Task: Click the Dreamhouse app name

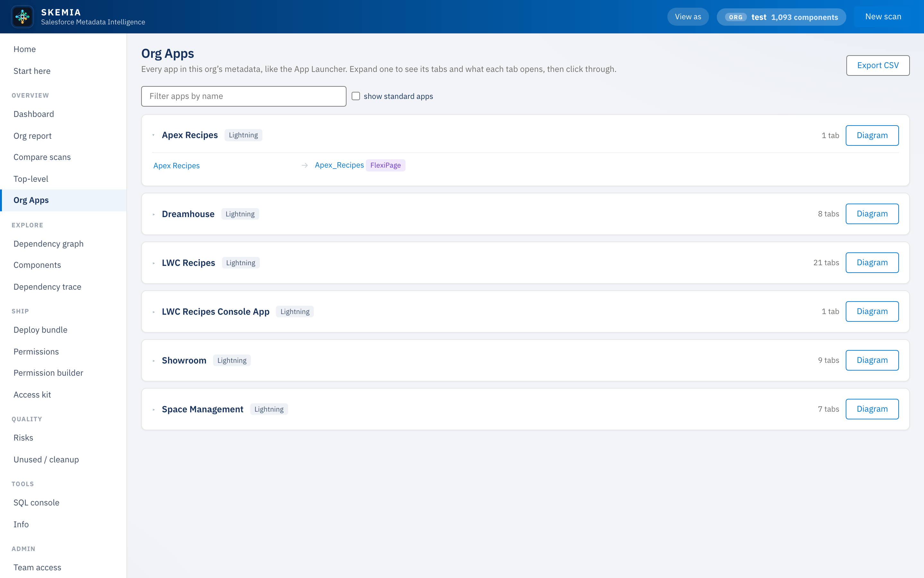Action: (188, 214)
